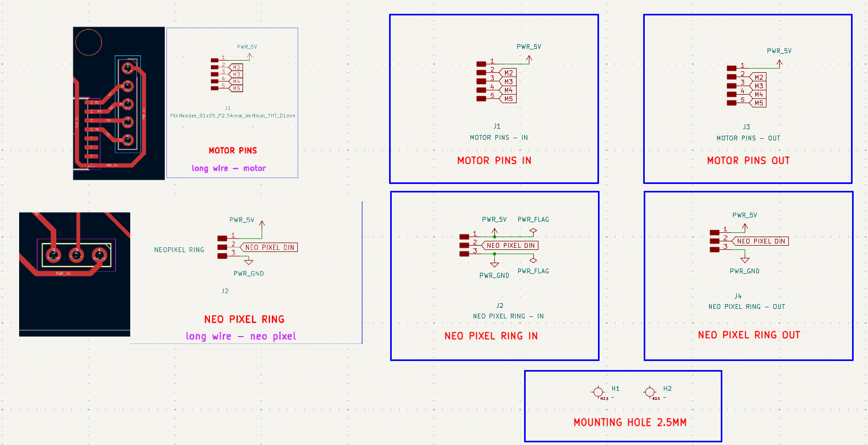
Task: Click the J3 reference designator
Action: click(746, 127)
